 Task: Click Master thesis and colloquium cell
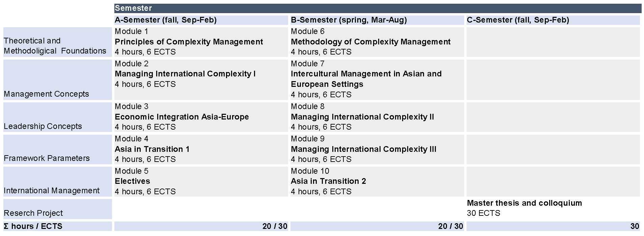click(x=553, y=208)
